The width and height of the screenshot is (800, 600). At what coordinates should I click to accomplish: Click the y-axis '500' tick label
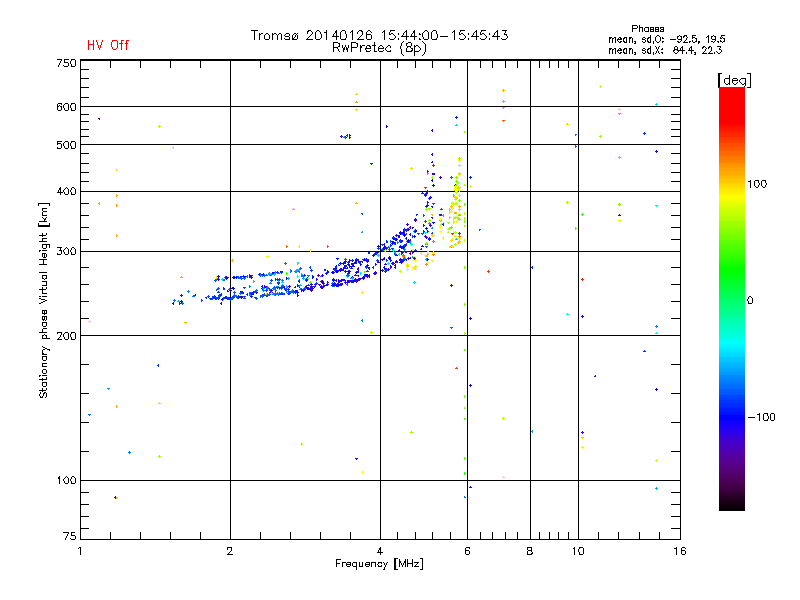click(x=66, y=145)
